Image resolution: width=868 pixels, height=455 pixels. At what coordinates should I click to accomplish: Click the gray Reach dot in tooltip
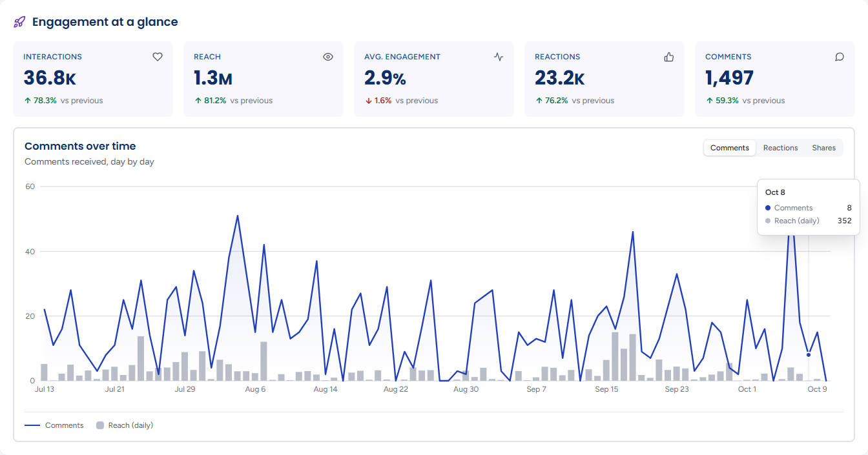coord(768,221)
